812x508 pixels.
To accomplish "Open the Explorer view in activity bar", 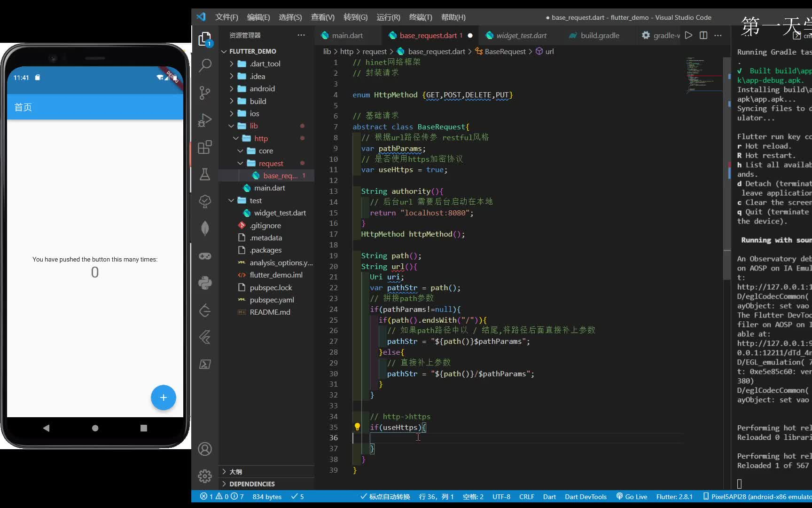I will [x=205, y=39].
